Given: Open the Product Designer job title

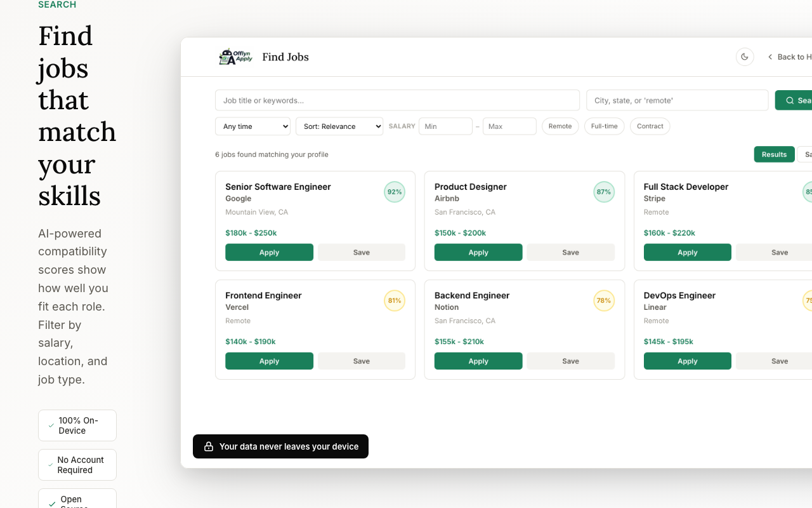Looking at the screenshot, I should (x=471, y=187).
